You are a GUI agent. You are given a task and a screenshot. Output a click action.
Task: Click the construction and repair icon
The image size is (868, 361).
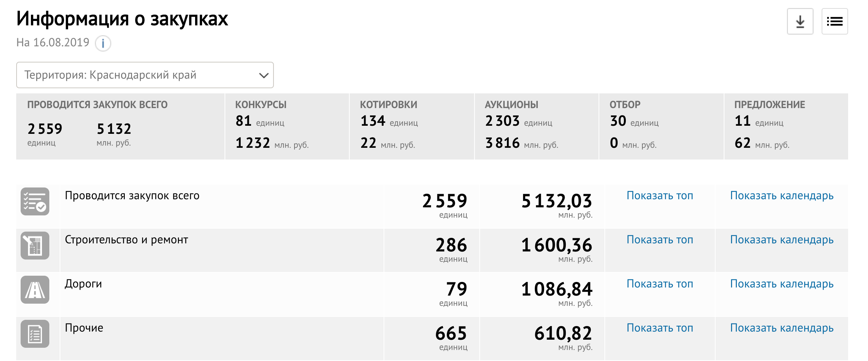tap(35, 246)
